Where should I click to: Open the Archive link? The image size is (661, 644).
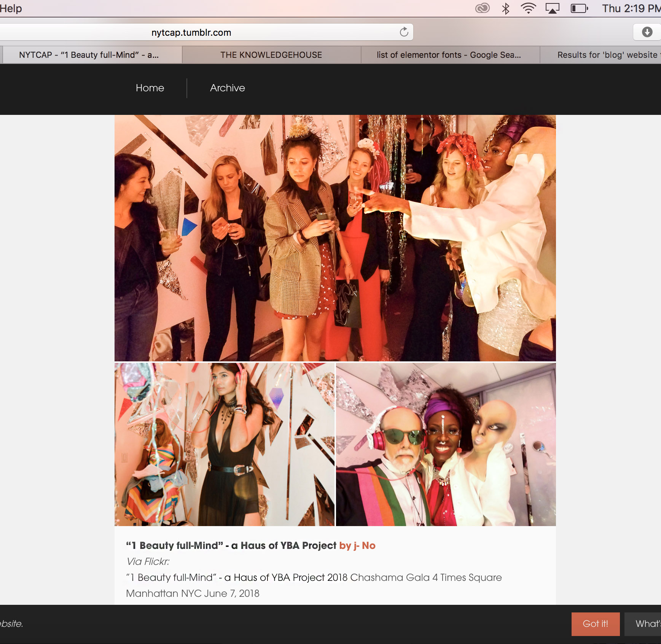tap(227, 88)
